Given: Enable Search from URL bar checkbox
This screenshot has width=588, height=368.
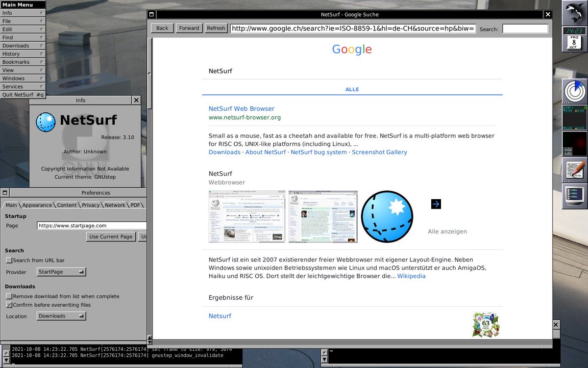Looking at the screenshot, I should [x=9, y=260].
